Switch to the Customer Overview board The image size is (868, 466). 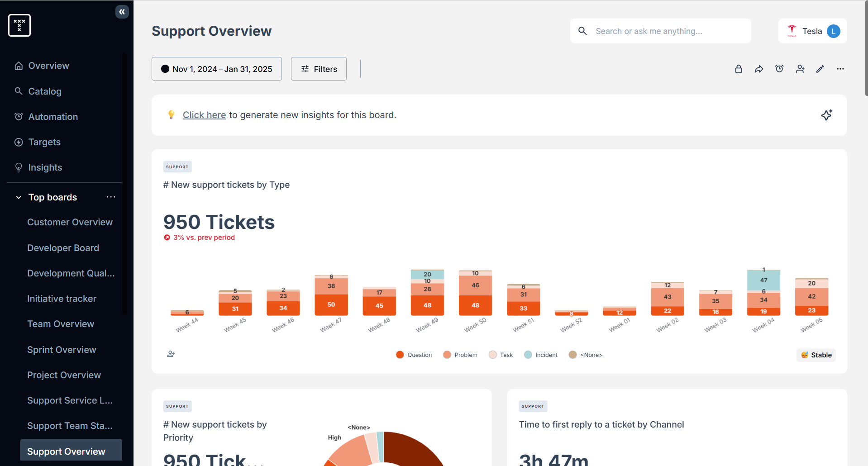(x=70, y=222)
